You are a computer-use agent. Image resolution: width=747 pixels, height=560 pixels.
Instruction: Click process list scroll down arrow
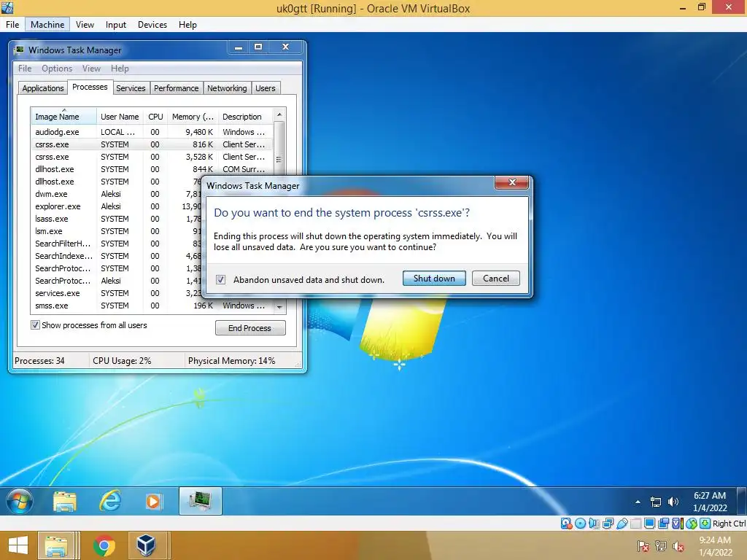(279, 307)
